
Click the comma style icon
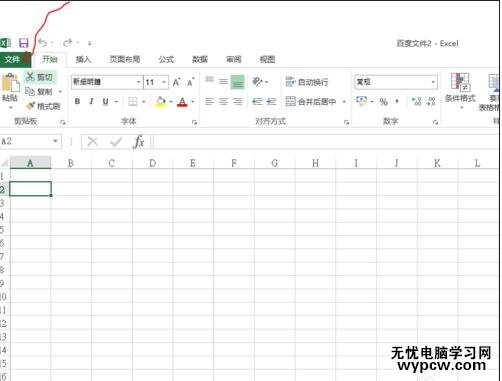397,101
